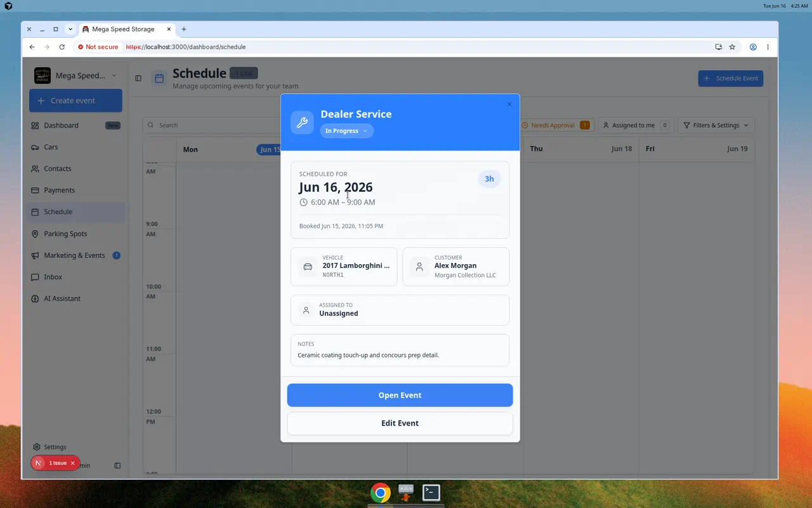Viewport: 812px width, 508px height.
Task: Open Dashboard in the sidebar
Action: (75, 125)
